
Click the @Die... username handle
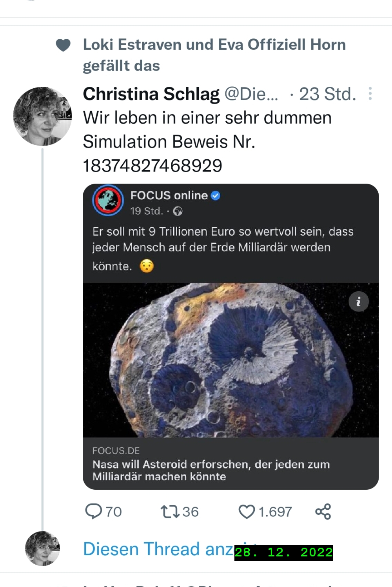[x=251, y=94]
